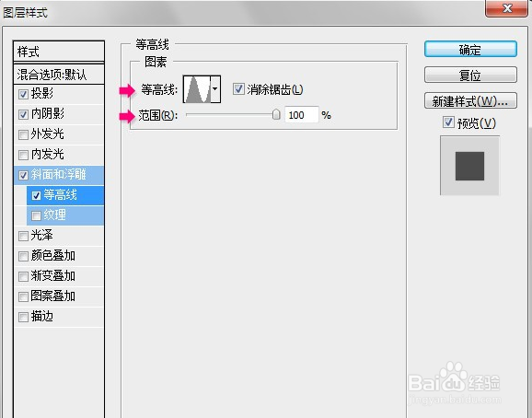
Task: Click the 新建样式(W)... button
Action: [470, 100]
